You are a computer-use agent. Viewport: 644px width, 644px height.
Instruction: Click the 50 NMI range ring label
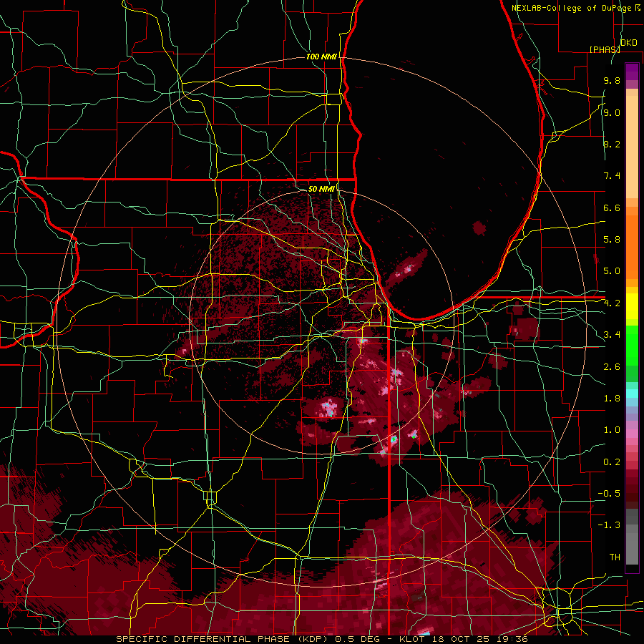click(321, 189)
